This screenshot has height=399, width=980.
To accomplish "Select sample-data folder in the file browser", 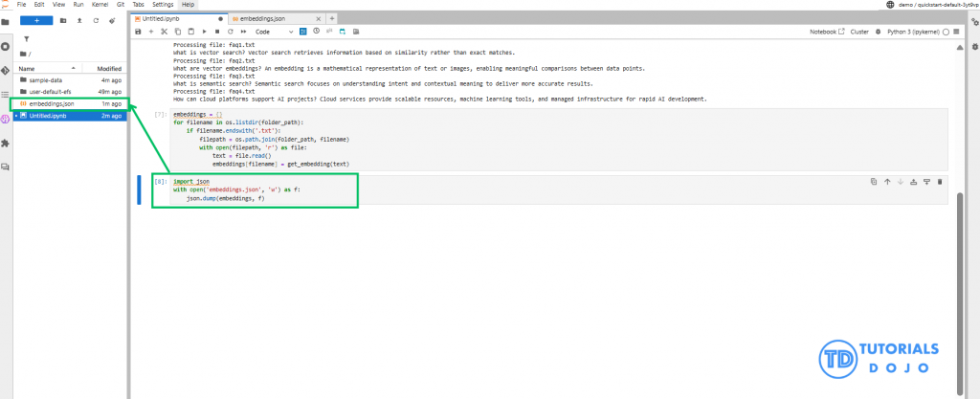I will click(x=46, y=80).
